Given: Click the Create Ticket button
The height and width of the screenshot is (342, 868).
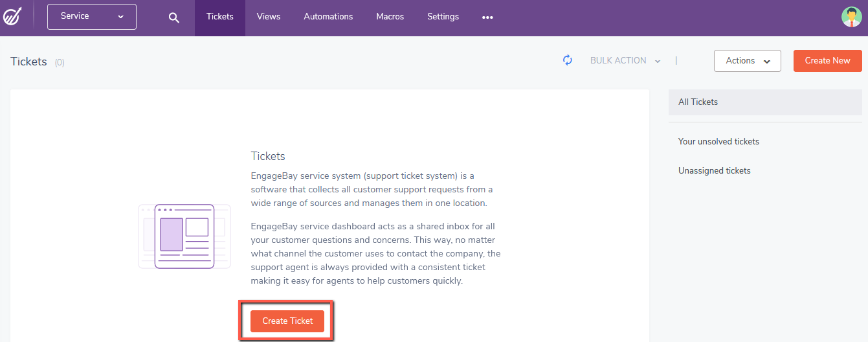Looking at the screenshot, I should 287,321.
